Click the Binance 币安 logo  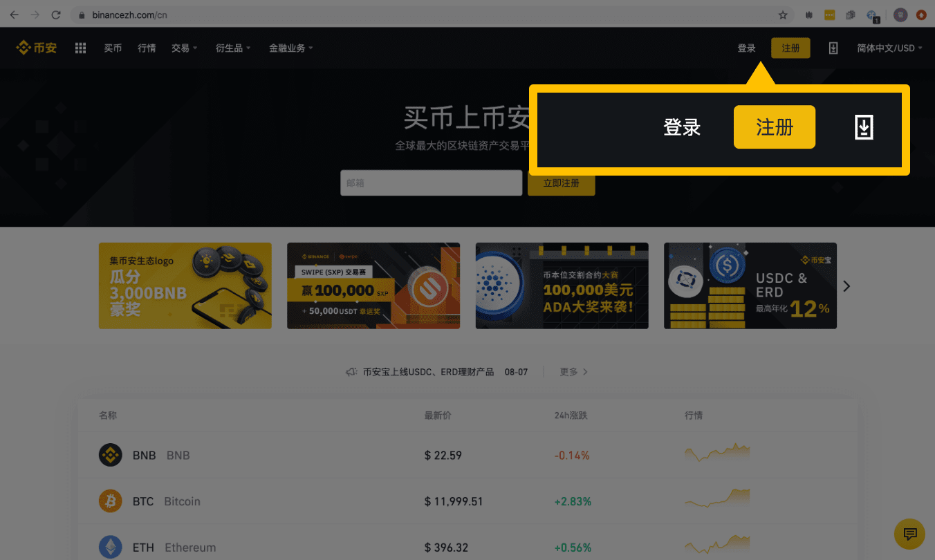pyautogui.click(x=37, y=48)
